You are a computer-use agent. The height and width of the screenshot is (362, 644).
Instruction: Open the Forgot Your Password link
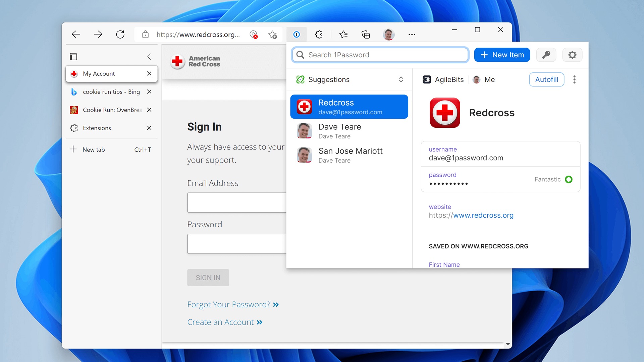tap(233, 304)
